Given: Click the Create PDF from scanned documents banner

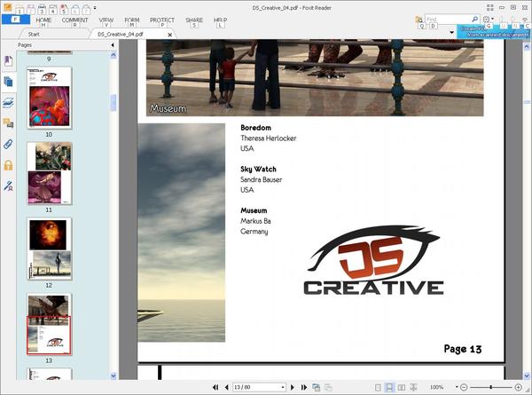Looking at the screenshot, I should click(494, 32).
